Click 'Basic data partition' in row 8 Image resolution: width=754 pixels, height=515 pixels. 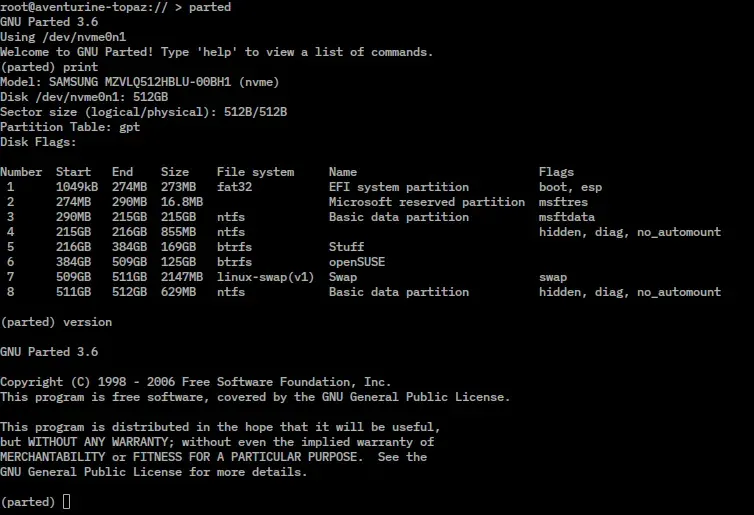pos(399,292)
